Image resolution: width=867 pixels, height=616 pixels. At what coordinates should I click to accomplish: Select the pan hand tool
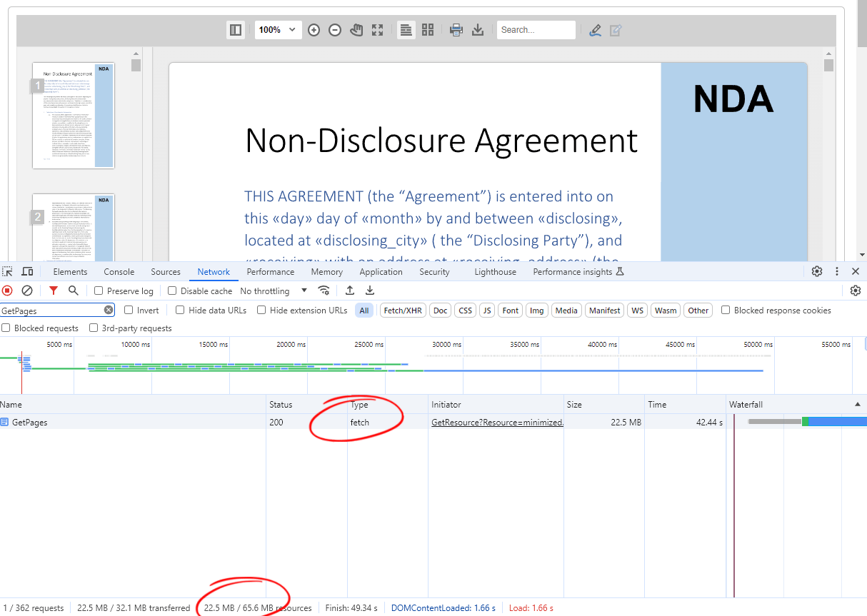click(356, 30)
